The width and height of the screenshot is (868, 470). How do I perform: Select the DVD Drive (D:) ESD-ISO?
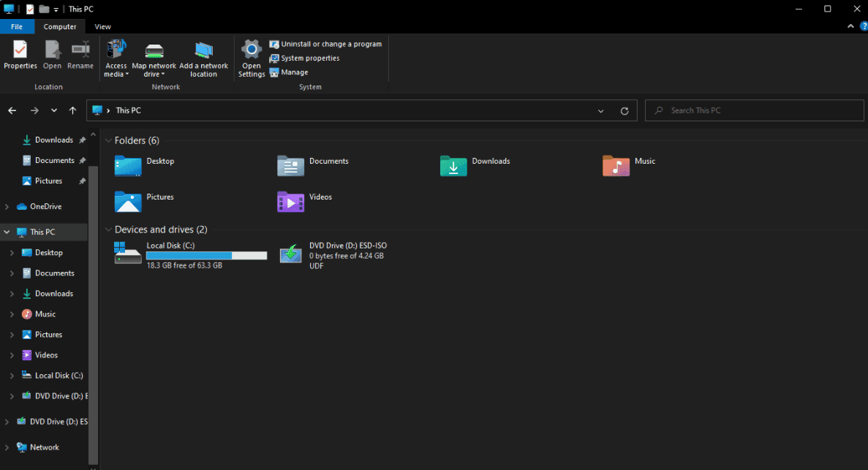click(333, 255)
